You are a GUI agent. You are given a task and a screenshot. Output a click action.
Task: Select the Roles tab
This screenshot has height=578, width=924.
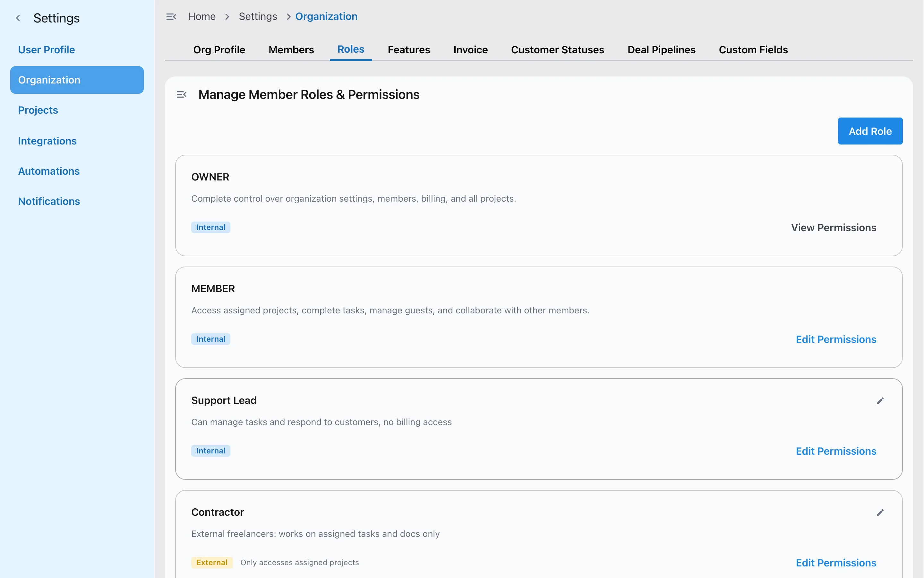tap(351, 49)
